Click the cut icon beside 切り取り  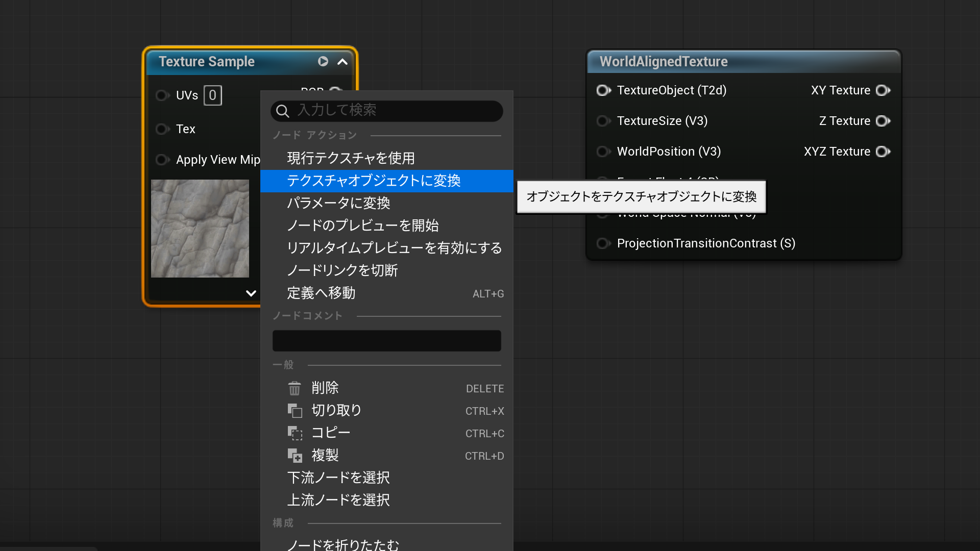295,410
